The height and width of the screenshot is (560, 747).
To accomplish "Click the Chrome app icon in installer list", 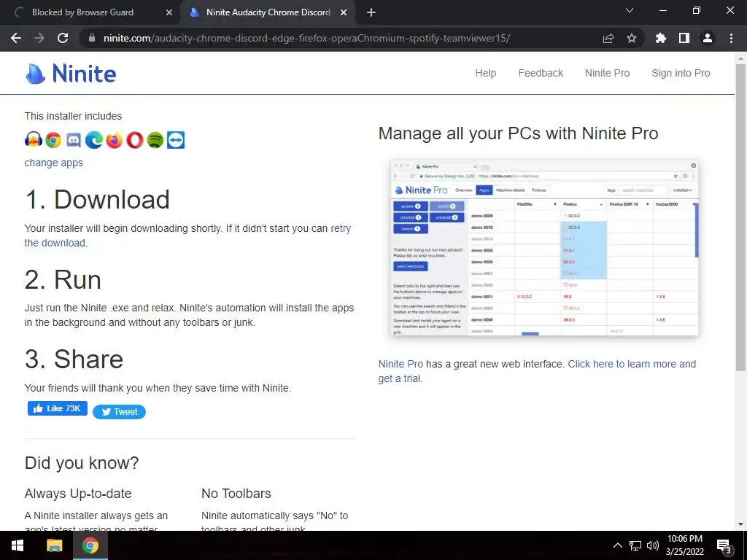I will coord(53,140).
